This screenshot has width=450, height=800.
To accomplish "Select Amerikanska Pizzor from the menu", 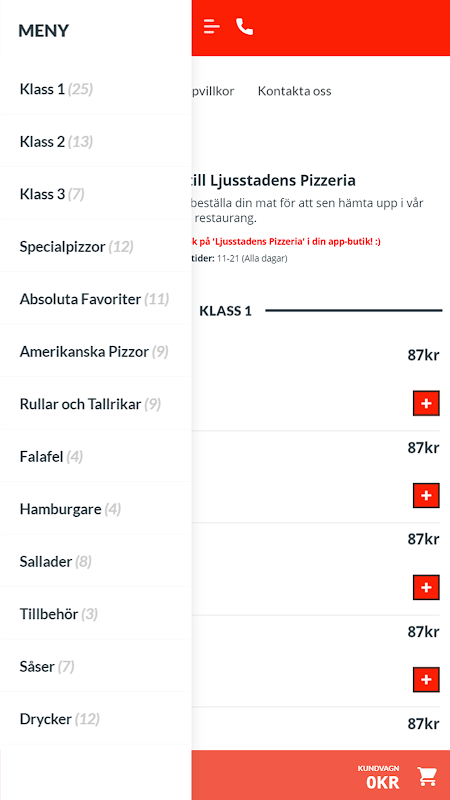I will point(95,352).
